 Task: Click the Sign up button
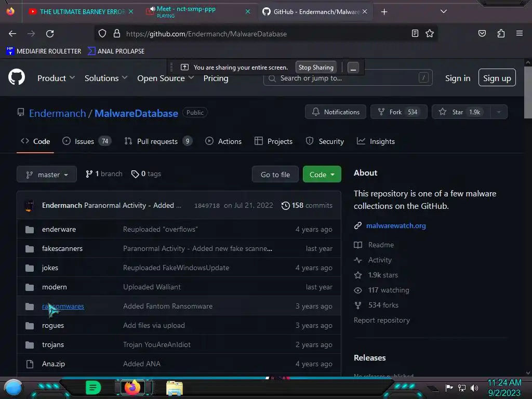pos(497,78)
